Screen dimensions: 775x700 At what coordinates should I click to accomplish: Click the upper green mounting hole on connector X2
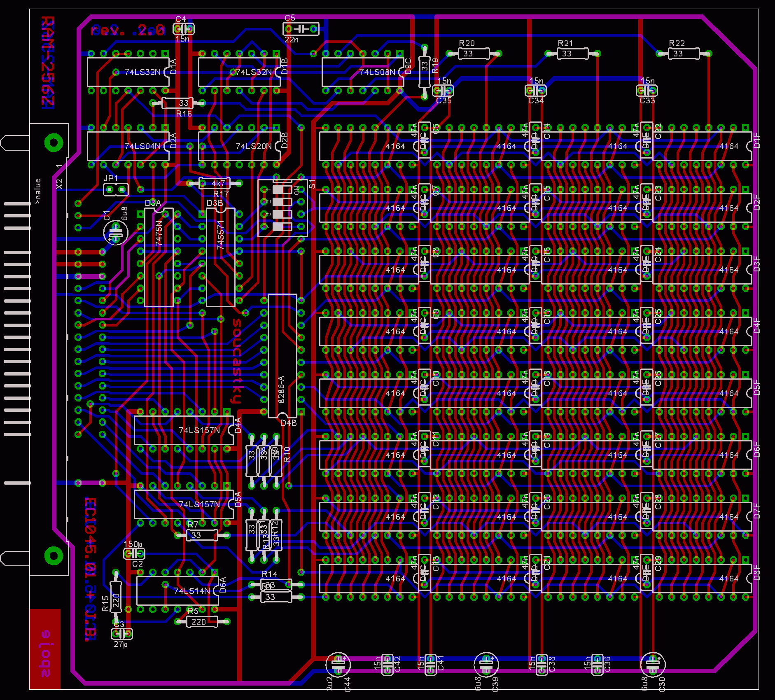click(x=54, y=143)
